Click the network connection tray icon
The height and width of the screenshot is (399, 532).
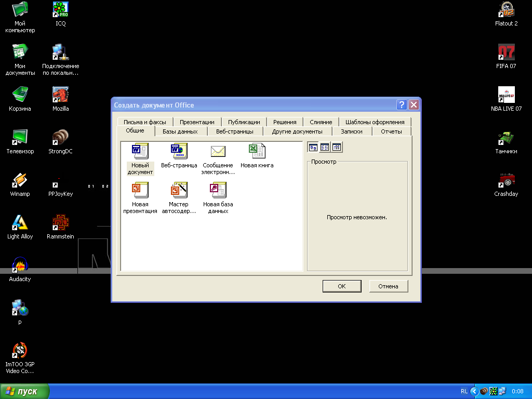pos(502,392)
